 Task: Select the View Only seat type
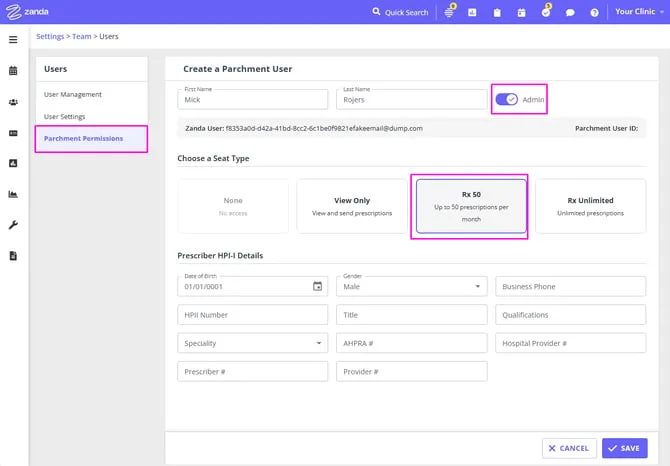click(352, 206)
